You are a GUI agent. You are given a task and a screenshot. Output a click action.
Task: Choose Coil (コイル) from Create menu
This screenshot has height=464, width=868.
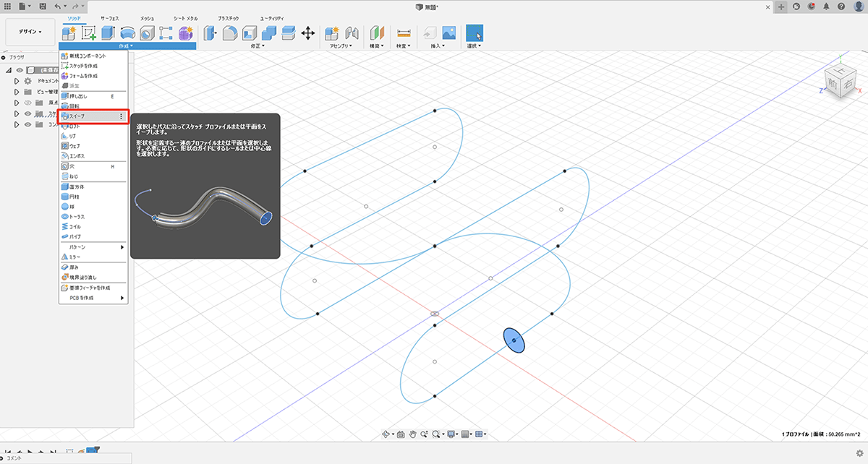[x=93, y=226]
